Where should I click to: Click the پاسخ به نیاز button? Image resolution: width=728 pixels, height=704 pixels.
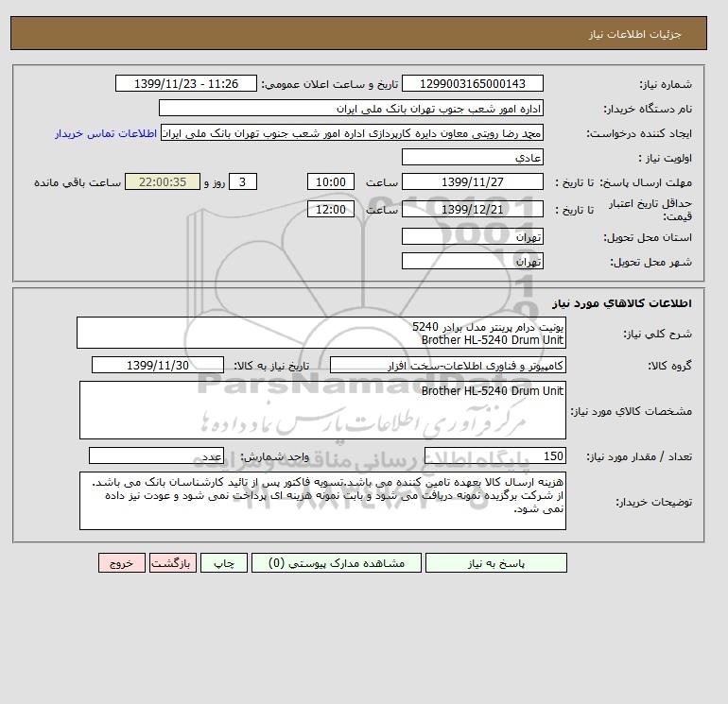click(495, 563)
